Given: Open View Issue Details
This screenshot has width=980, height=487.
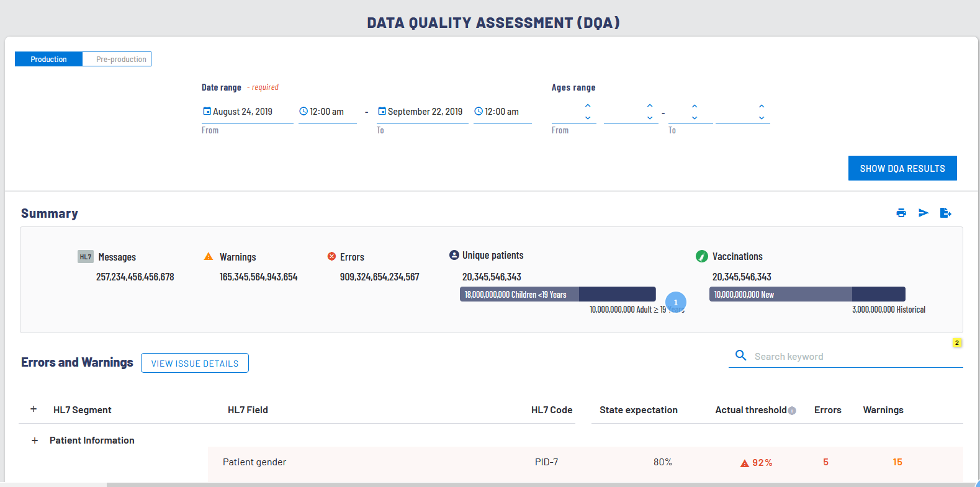Looking at the screenshot, I should pyautogui.click(x=195, y=364).
